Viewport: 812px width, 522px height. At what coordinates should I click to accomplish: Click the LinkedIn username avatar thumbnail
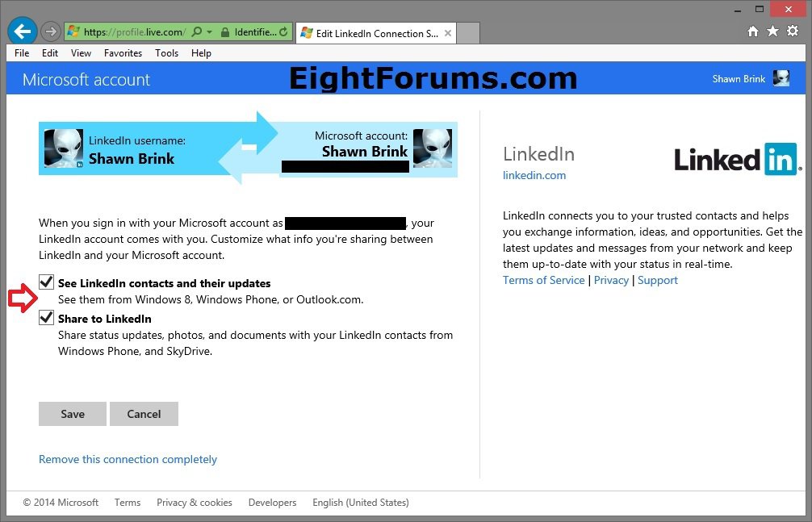[x=64, y=148]
